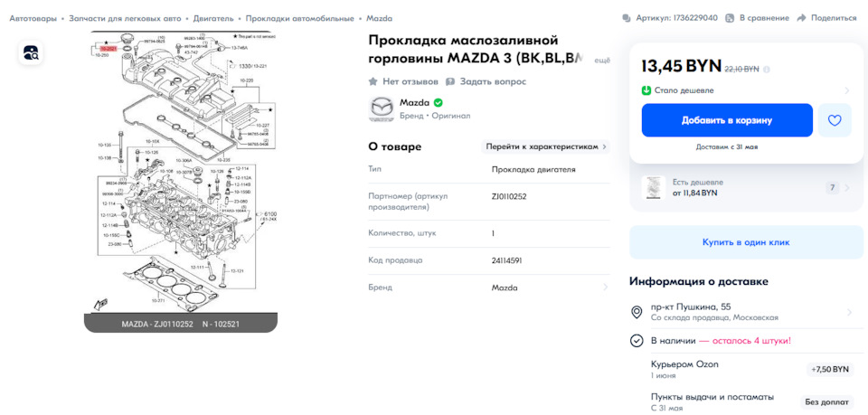
Task: Click the product title Прокладка маслозаливной горловины
Action: (476, 49)
